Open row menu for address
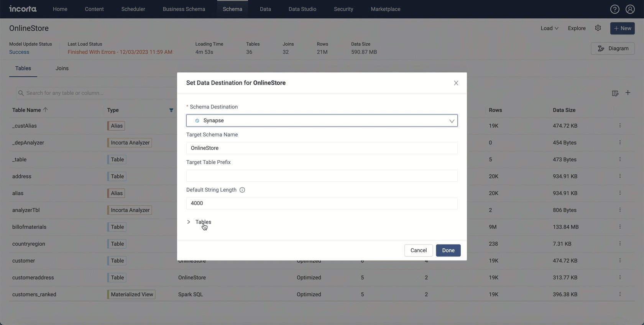This screenshot has height=325, width=644. pos(620,176)
